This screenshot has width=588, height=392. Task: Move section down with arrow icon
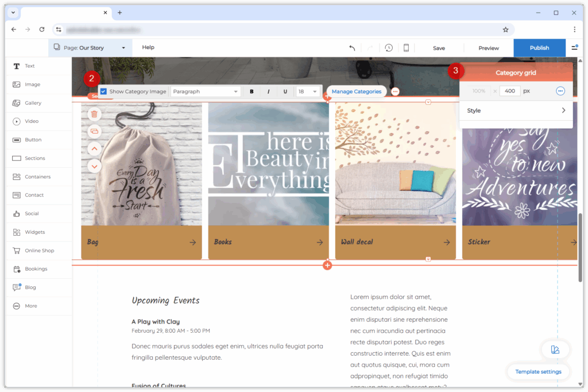94,166
